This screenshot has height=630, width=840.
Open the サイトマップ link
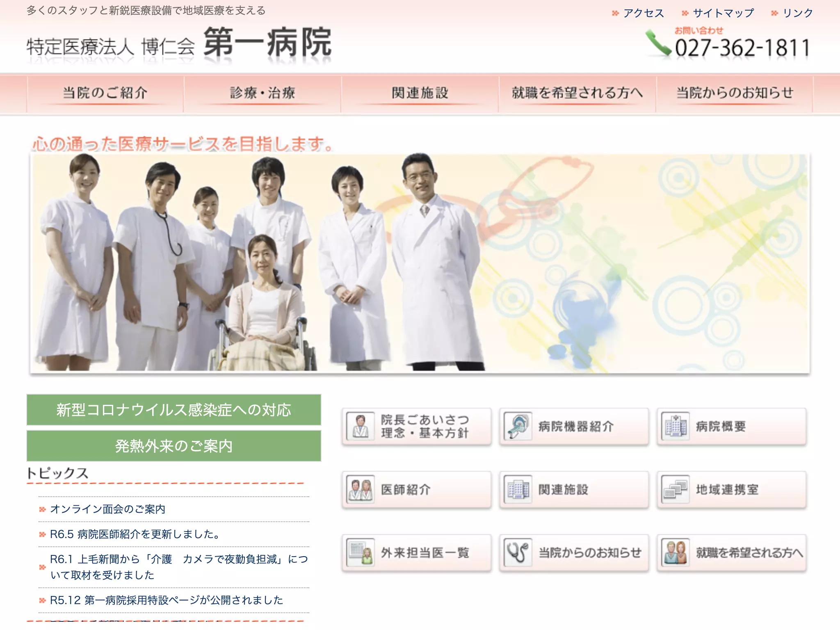coord(724,13)
